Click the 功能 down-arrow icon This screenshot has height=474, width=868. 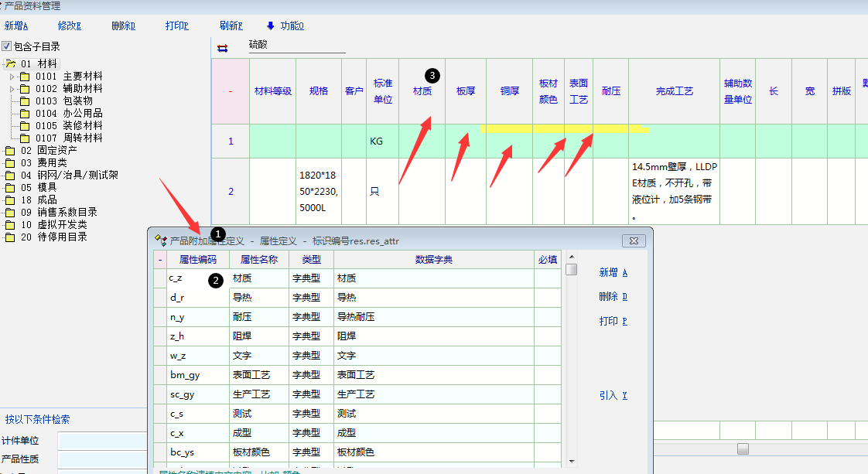coord(270,26)
